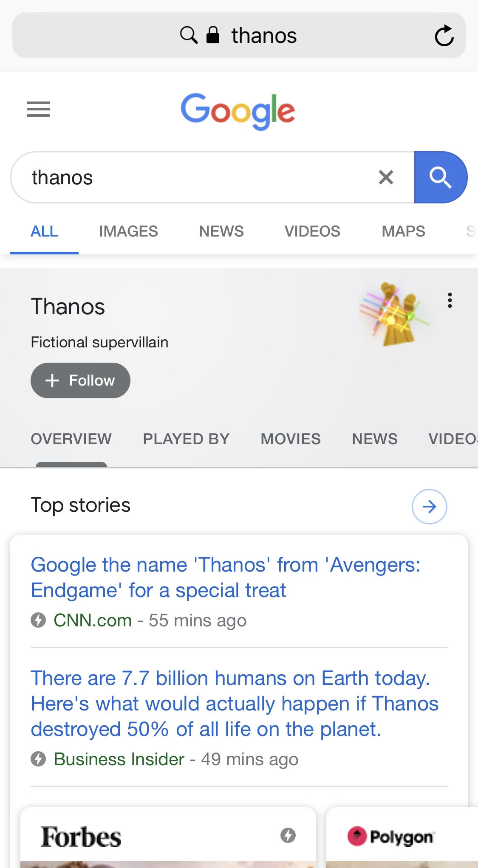Open Business Insider 7.7 billion humans article
Viewport: 478px width, 868px height.
point(235,704)
